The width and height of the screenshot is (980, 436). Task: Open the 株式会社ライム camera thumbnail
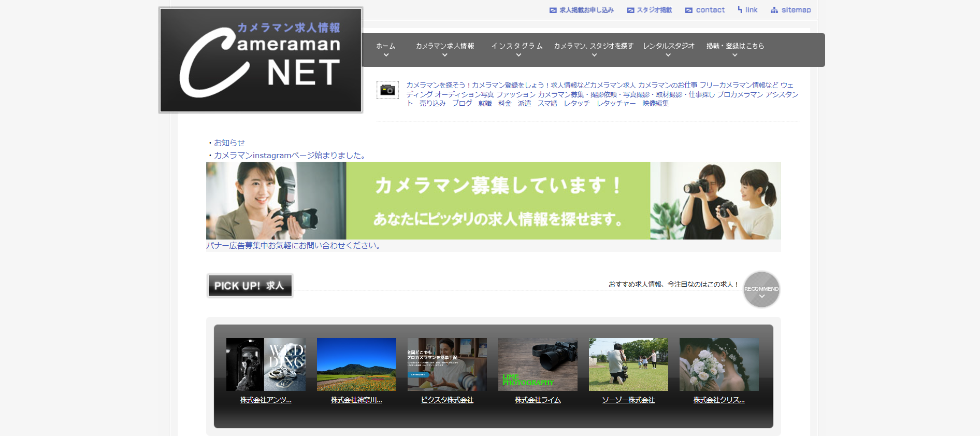(x=538, y=364)
